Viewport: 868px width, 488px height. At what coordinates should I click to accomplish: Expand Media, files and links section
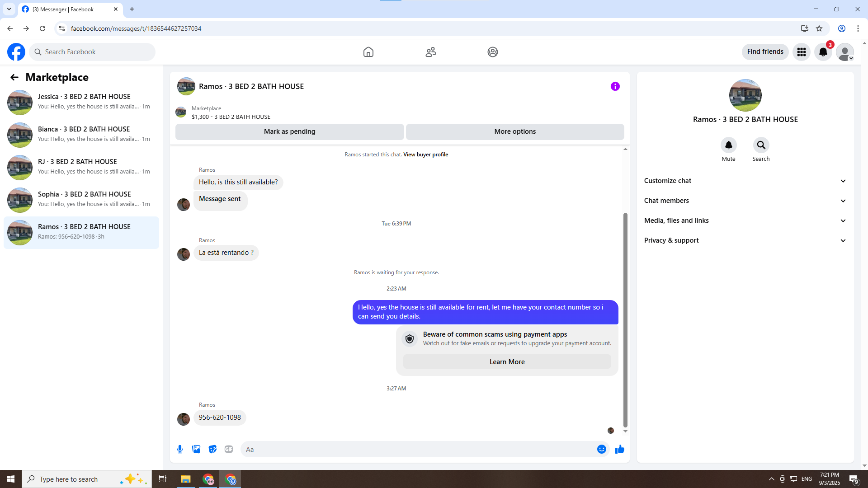(x=745, y=221)
